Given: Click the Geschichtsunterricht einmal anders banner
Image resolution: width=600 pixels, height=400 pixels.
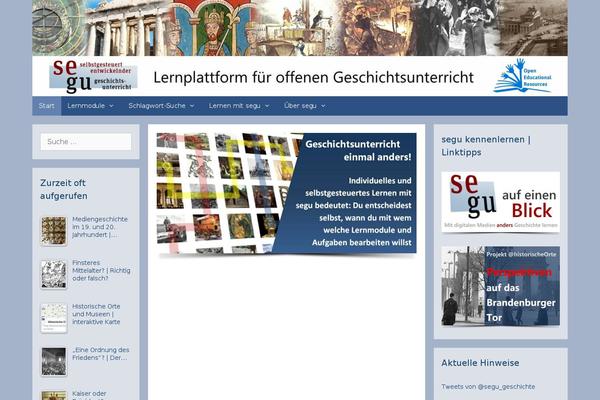Looking at the screenshot, I should point(286,193).
